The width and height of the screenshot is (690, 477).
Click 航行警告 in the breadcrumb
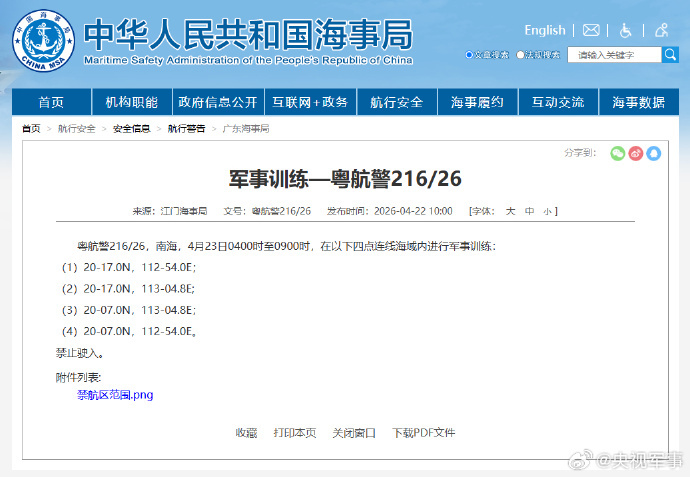tap(186, 129)
